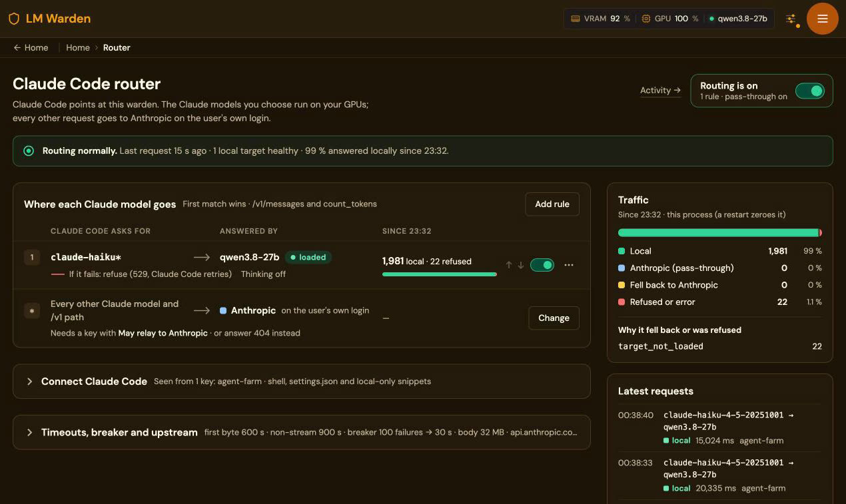846x504 pixels.
Task: Click the blue Anthropic pass-through swatch
Action: (x=622, y=268)
